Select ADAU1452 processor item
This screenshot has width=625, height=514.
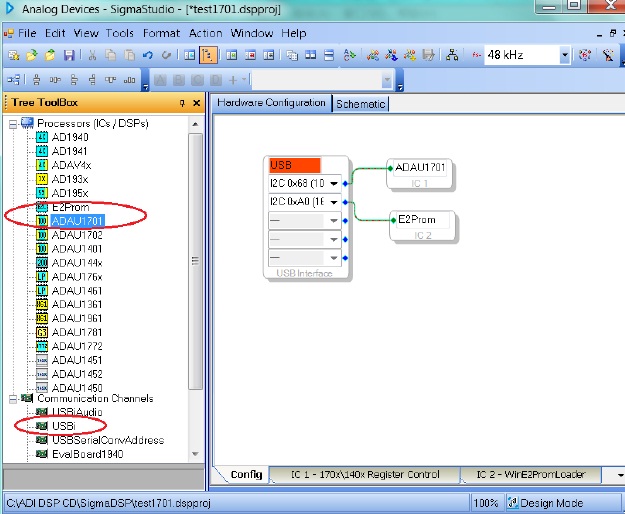77,374
